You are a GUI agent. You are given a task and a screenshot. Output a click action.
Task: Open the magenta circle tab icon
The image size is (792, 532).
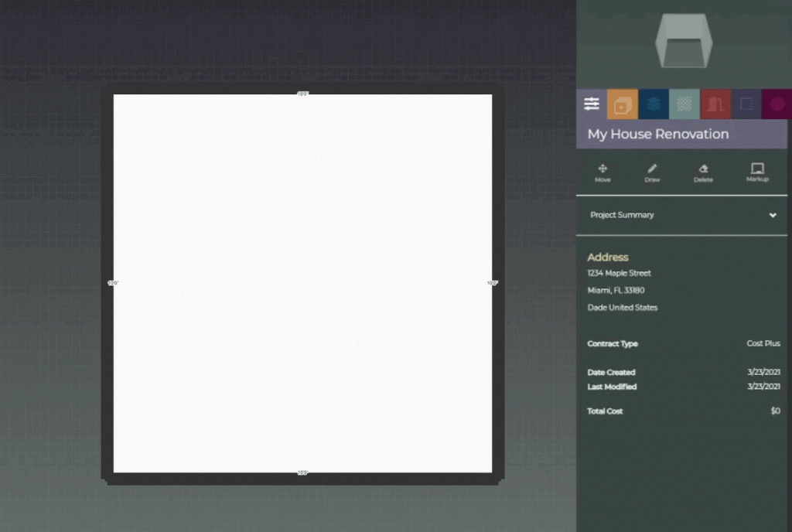777,104
